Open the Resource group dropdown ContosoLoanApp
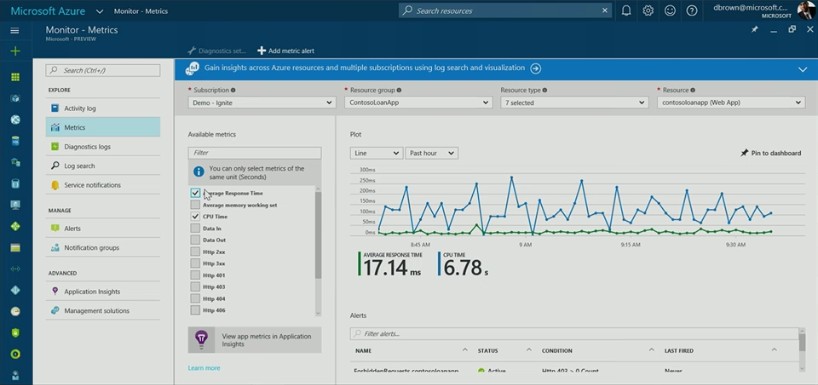The width and height of the screenshot is (818, 385). coord(418,103)
